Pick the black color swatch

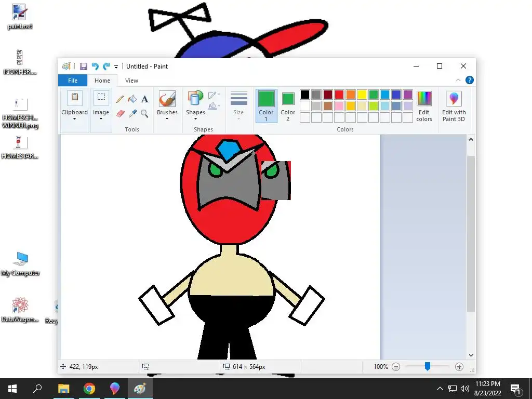coord(305,95)
